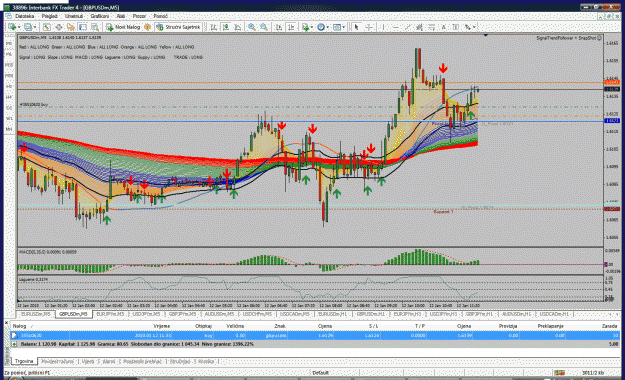Open the indicators list icon

point(306,27)
